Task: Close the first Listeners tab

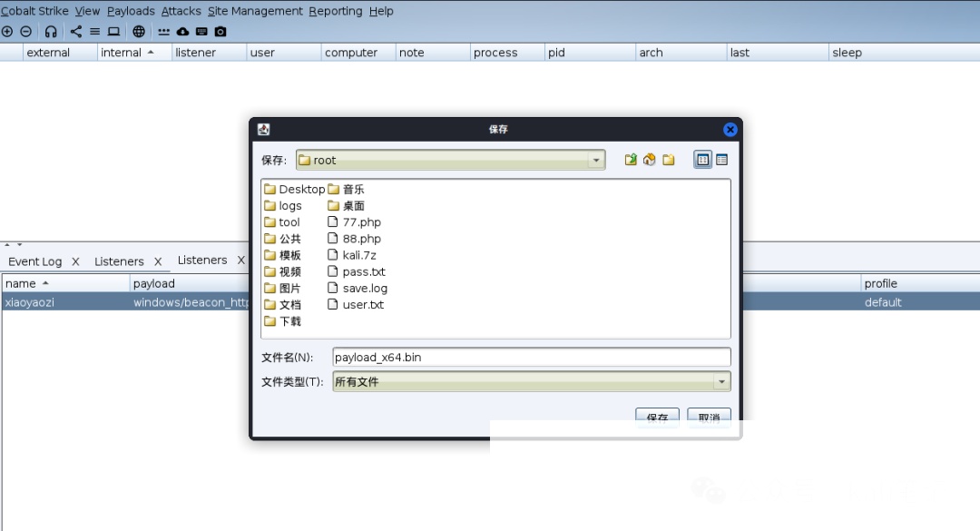Action: [158, 261]
